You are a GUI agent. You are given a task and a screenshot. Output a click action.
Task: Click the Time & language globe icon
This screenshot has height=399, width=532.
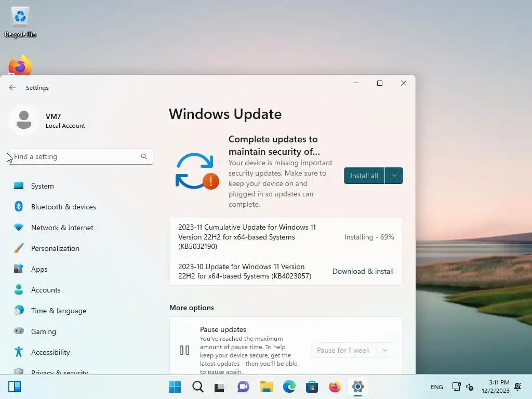point(19,310)
